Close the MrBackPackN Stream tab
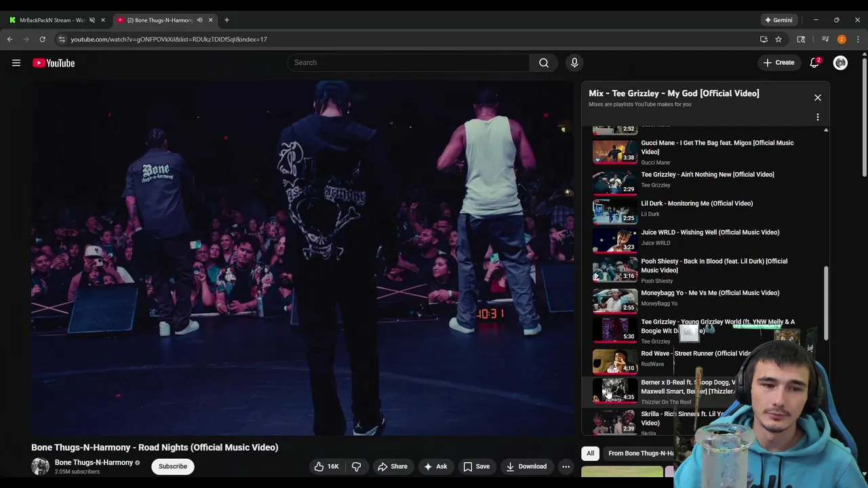The height and width of the screenshot is (488, 868). (103, 20)
